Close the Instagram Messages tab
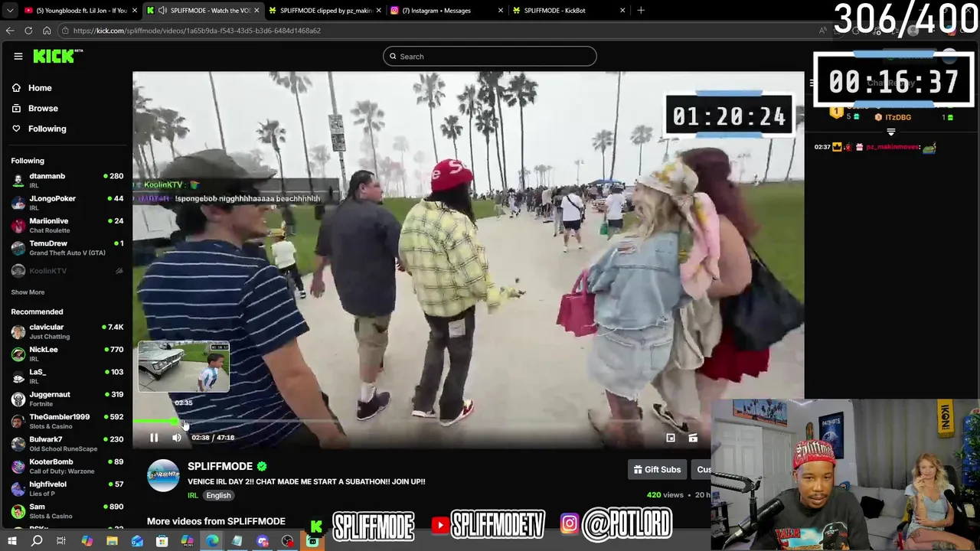 click(501, 11)
